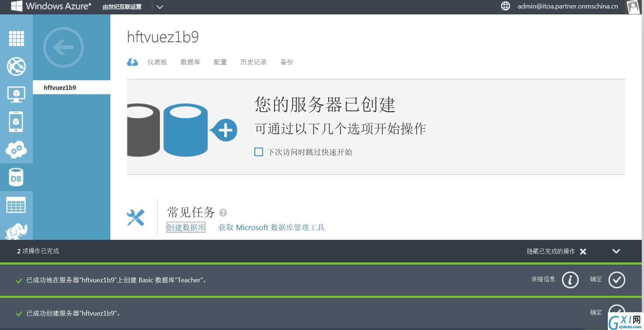
Task: Open the Storage table icon in sidebar
Action: click(16, 205)
